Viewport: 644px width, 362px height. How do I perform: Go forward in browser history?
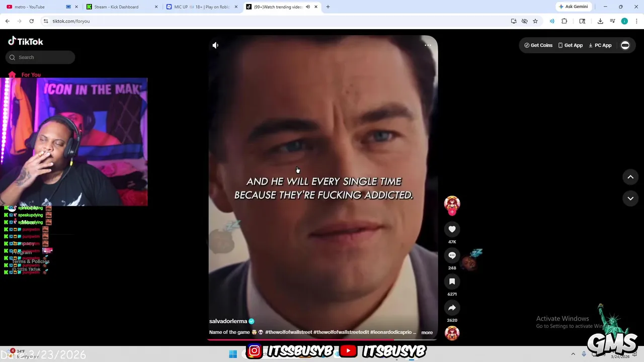[x=19, y=21]
